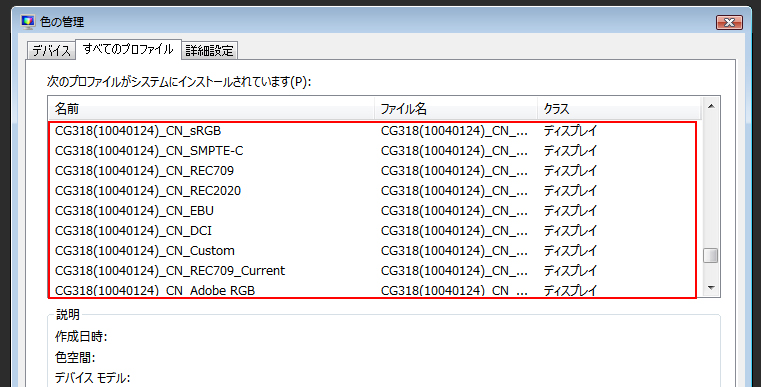Select profile CG318(10040124)_CN_Adobe RGB

(374, 289)
